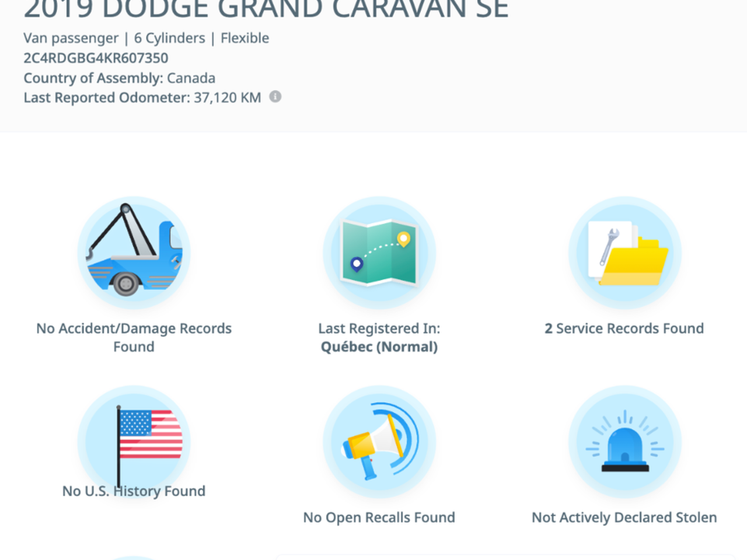747x560 pixels.
Task: Click "No U.S. History Found" label
Action: point(134,491)
